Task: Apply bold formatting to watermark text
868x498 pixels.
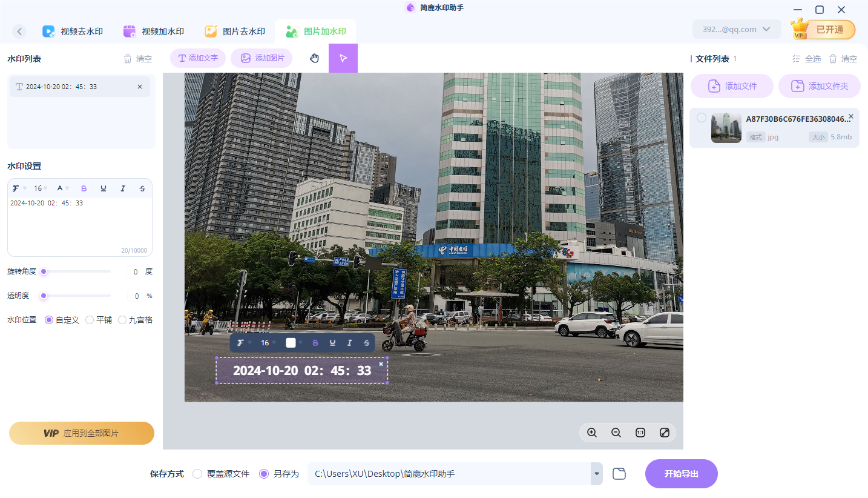Action: pyautogui.click(x=84, y=188)
